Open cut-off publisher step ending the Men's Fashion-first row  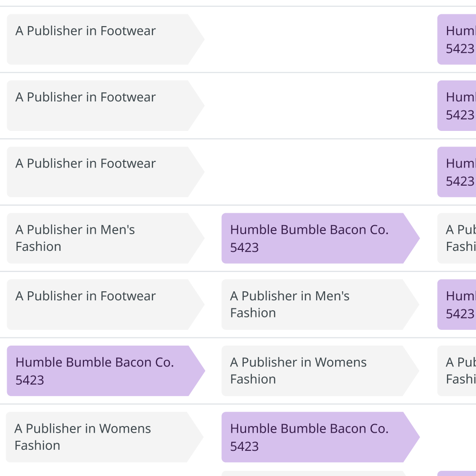pyautogui.click(x=457, y=238)
